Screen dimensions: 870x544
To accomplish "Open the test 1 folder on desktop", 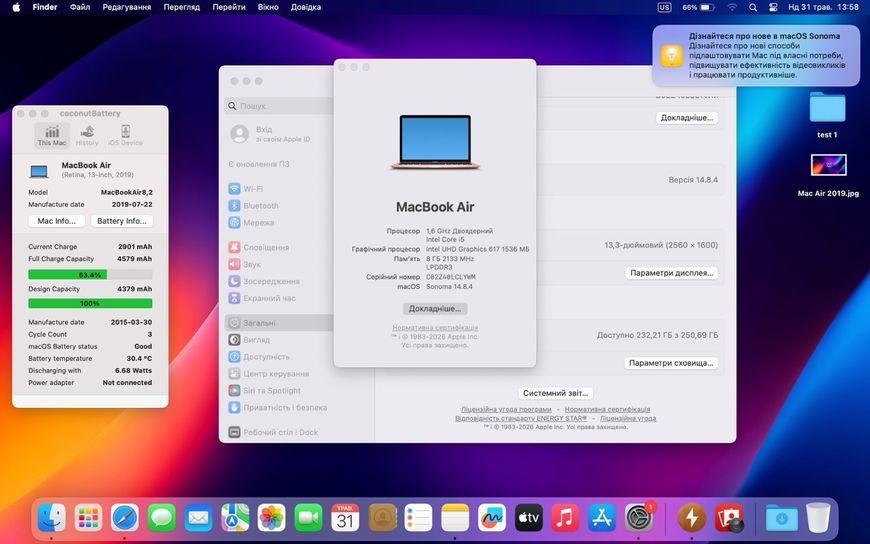I will tap(827, 115).
